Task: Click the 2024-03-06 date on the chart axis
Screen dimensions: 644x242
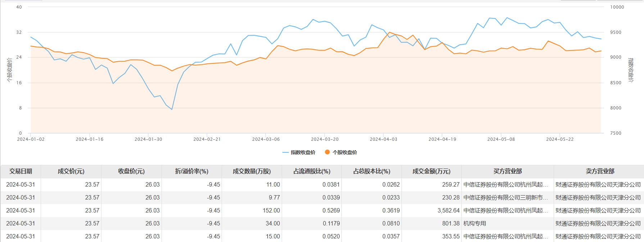Action: click(266, 139)
